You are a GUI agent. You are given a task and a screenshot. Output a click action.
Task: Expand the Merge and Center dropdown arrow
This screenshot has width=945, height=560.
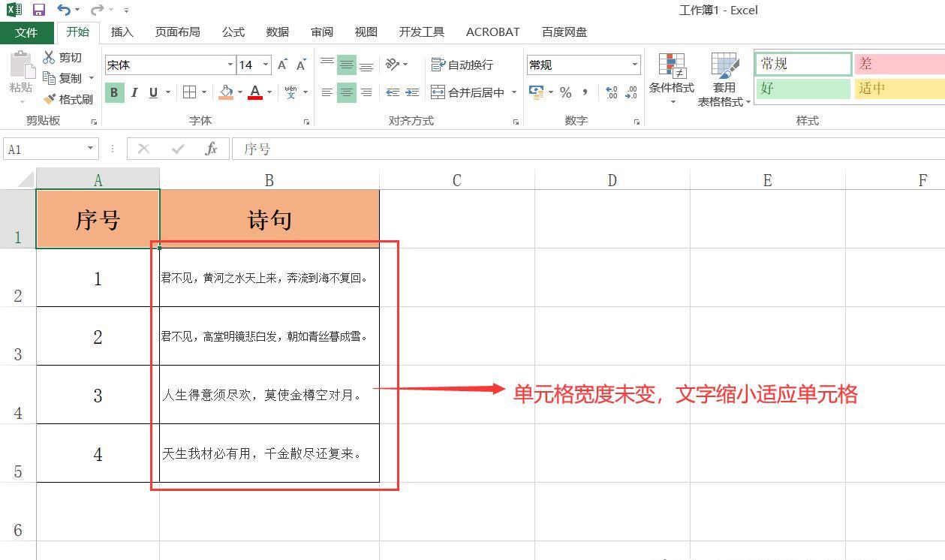point(514,92)
